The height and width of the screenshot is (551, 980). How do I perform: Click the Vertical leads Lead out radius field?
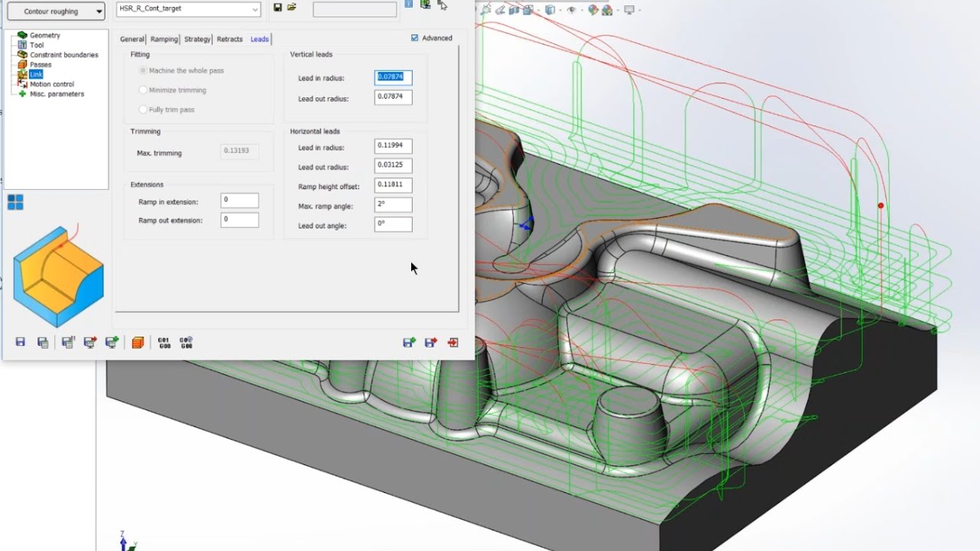click(394, 97)
